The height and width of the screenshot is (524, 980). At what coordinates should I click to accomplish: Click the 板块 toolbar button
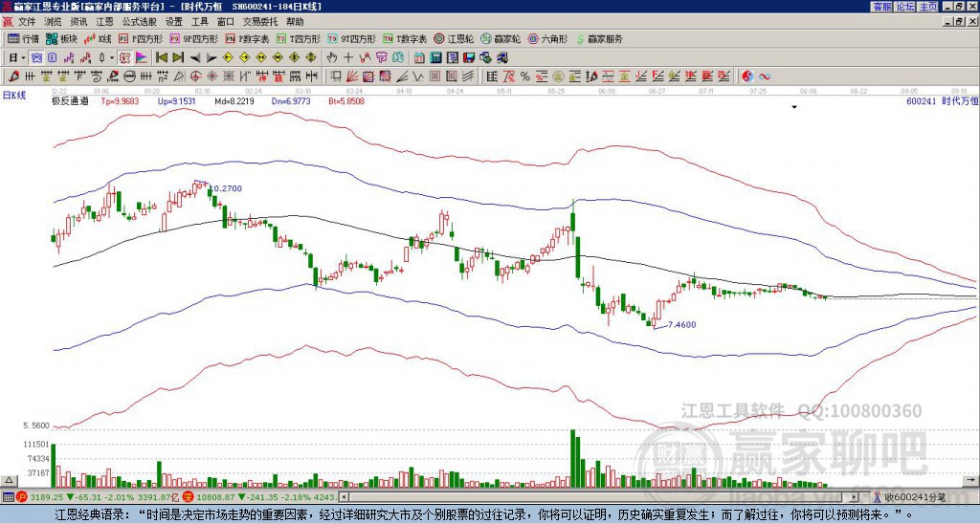[61, 38]
